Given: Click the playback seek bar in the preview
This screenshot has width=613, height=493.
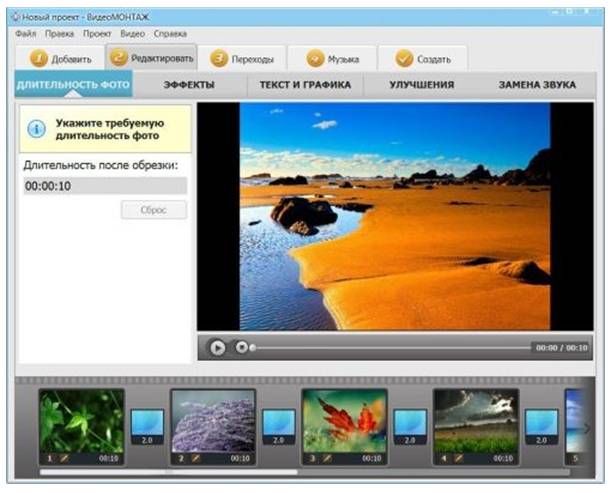Looking at the screenshot, I should (x=390, y=348).
